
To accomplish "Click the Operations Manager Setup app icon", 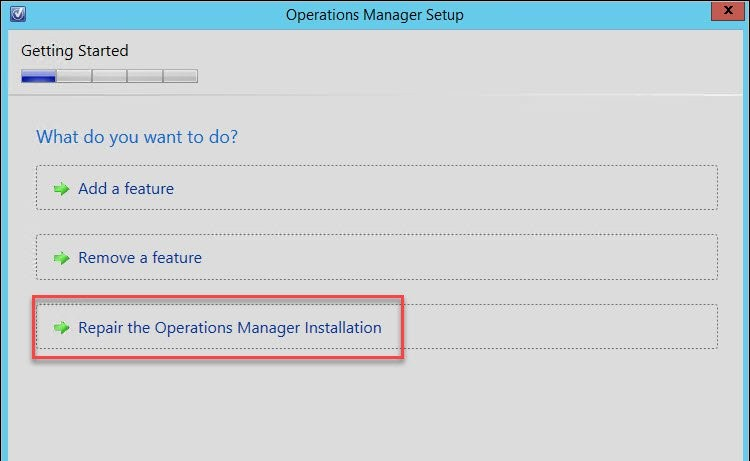I will coord(18,14).
